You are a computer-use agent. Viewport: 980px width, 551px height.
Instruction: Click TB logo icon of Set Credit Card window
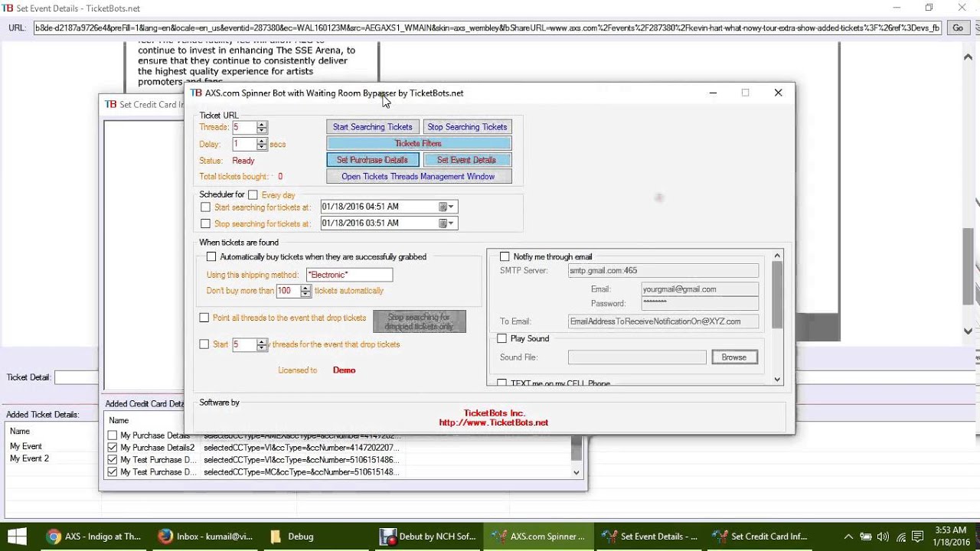click(110, 104)
